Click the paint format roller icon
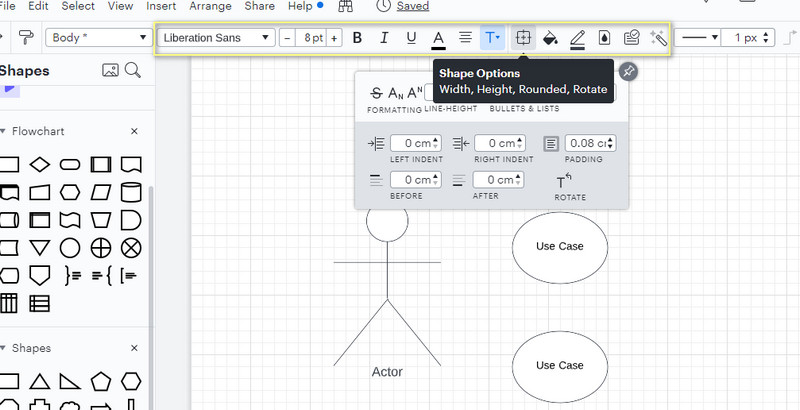The image size is (800, 410). pyautogui.click(x=27, y=38)
